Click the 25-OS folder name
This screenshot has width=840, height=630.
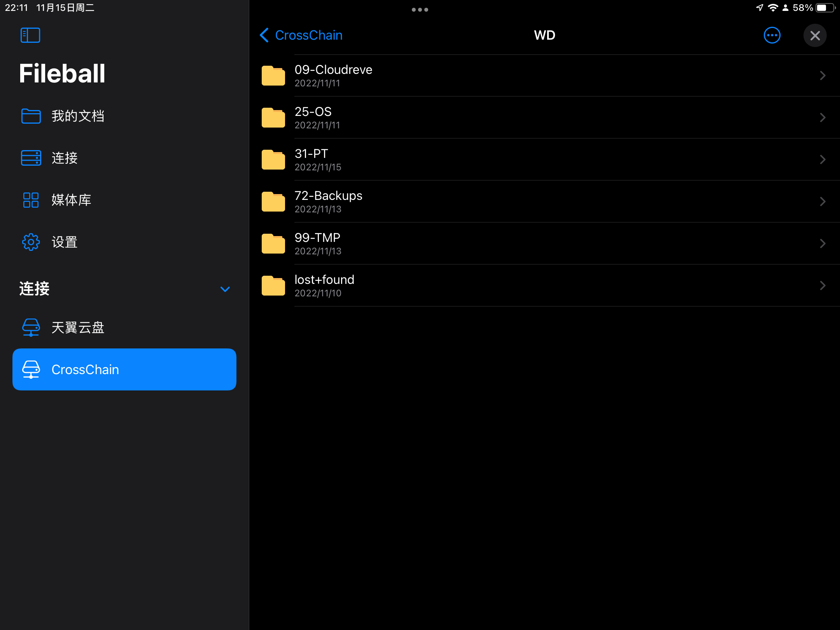tap(313, 112)
